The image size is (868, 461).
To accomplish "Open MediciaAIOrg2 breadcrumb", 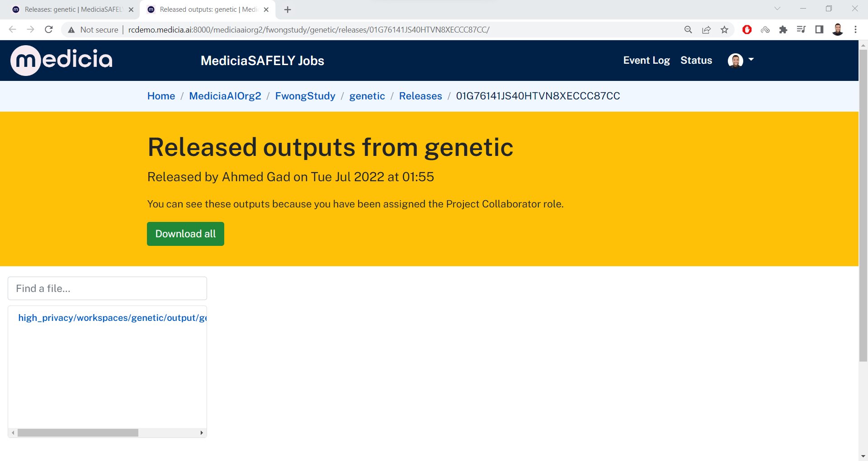I will click(x=225, y=96).
